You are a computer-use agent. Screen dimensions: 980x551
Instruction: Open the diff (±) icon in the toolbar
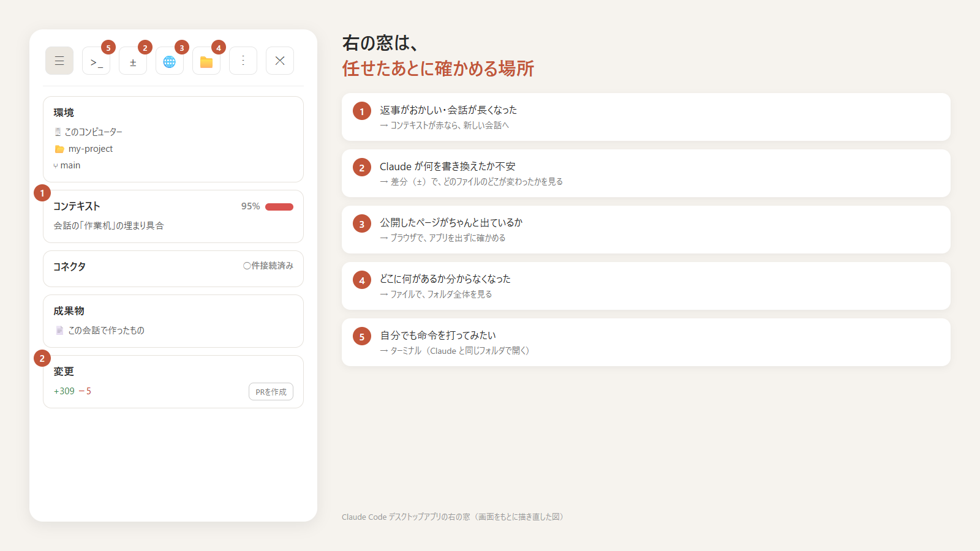[x=133, y=61]
